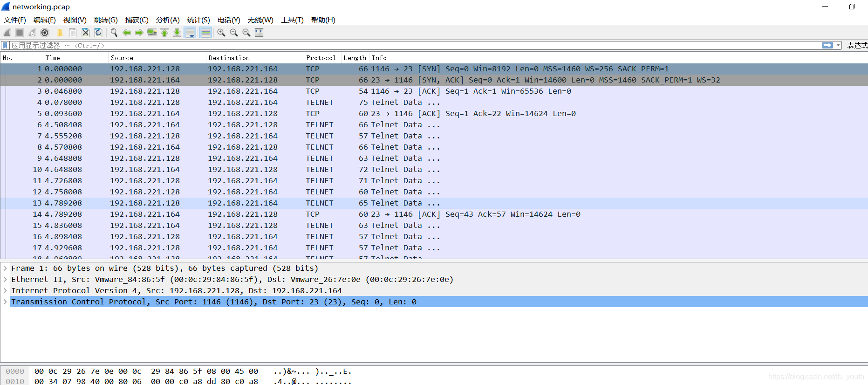Sort by the Protocol column header
This screenshot has height=385, width=868.
pos(322,58)
